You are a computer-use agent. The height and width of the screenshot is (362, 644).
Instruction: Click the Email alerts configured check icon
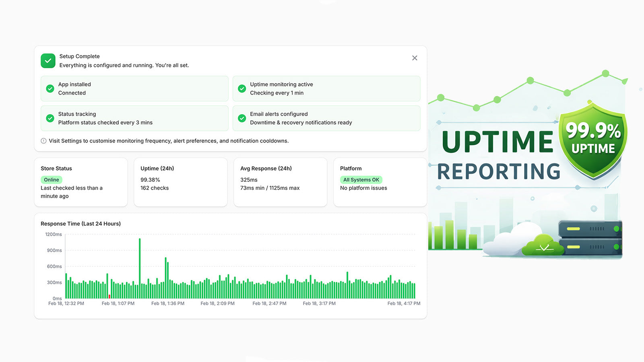pos(242,118)
